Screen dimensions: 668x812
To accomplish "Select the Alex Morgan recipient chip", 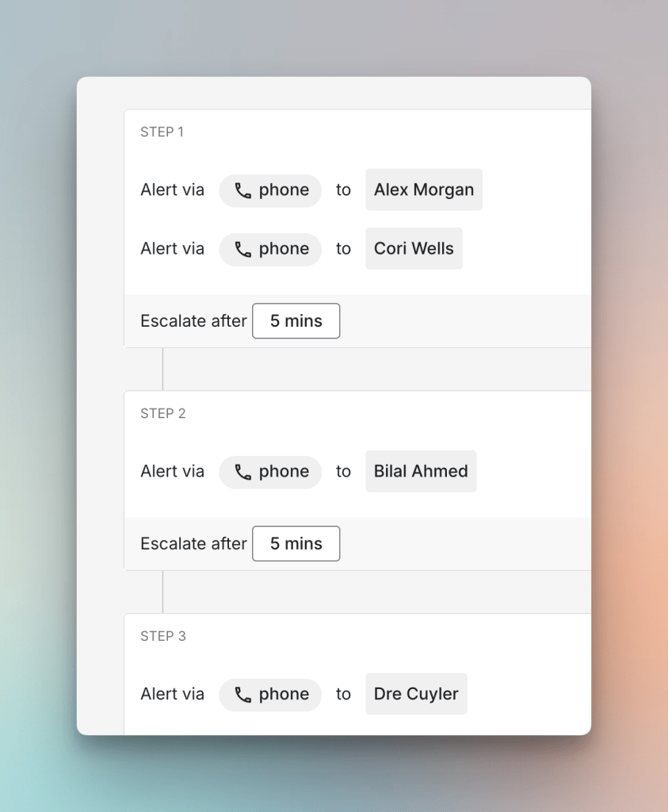I will pos(424,190).
